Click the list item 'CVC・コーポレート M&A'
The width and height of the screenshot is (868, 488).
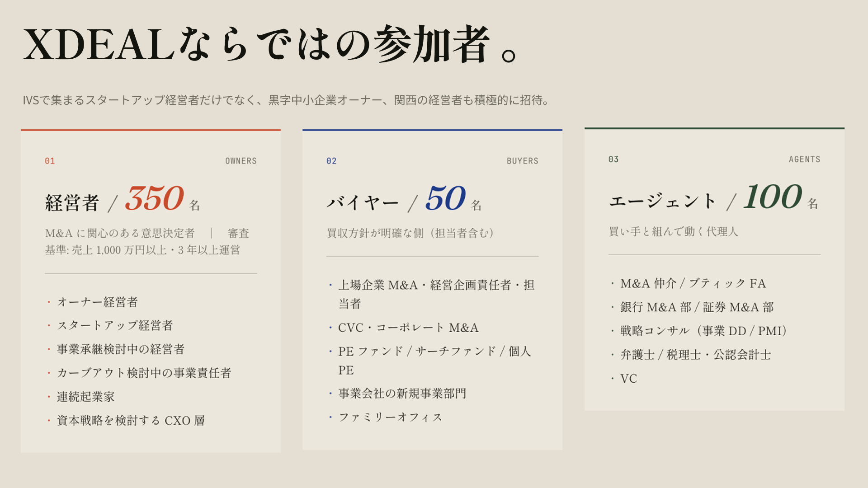pos(408,328)
